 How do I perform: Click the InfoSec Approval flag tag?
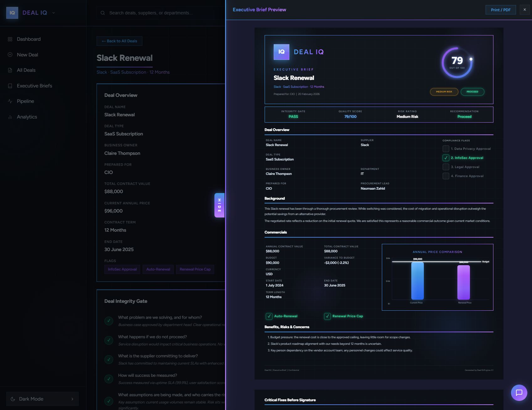122,269
